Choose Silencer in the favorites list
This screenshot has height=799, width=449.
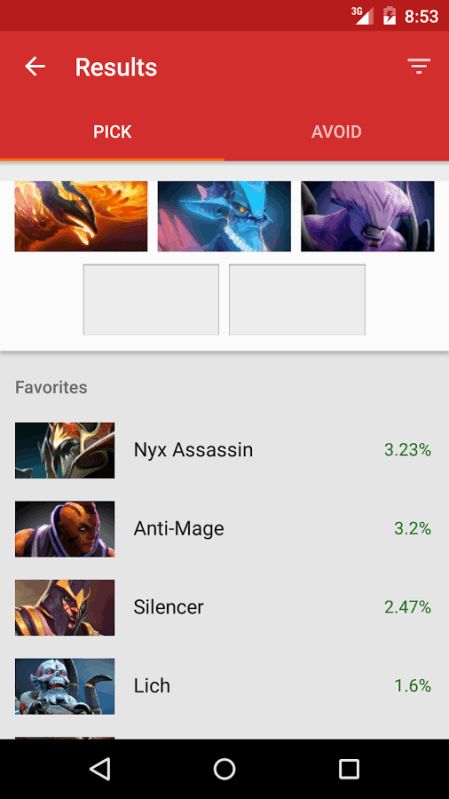coord(224,607)
